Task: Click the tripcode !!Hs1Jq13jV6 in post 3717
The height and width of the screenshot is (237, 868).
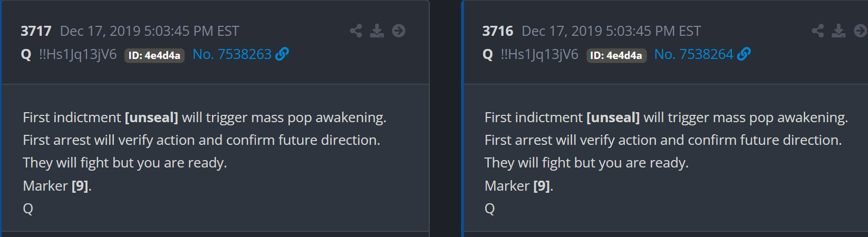Action: tap(78, 54)
